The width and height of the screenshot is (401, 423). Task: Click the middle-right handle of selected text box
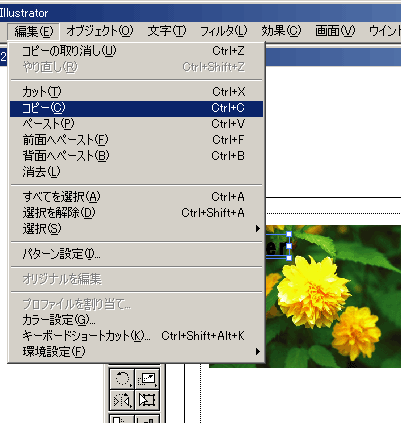(289, 246)
